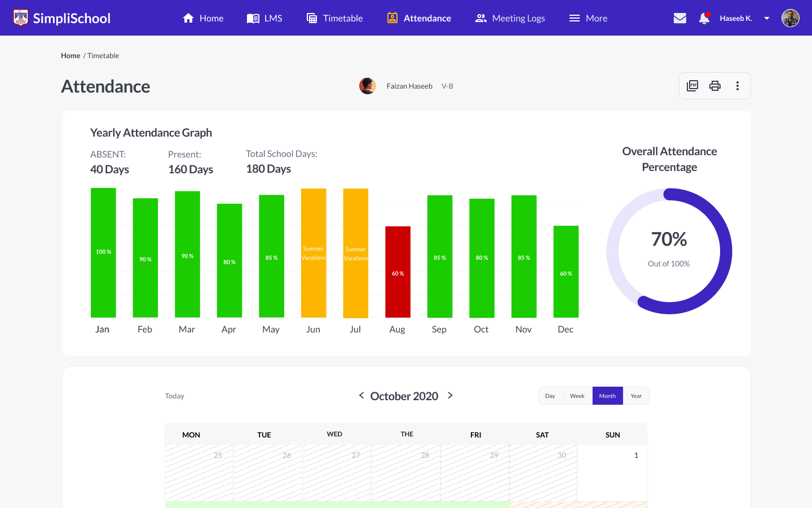Click the Faizan Haseeb student name
The width and height of the screenshot is (812, 508).
tap(409, 86)
